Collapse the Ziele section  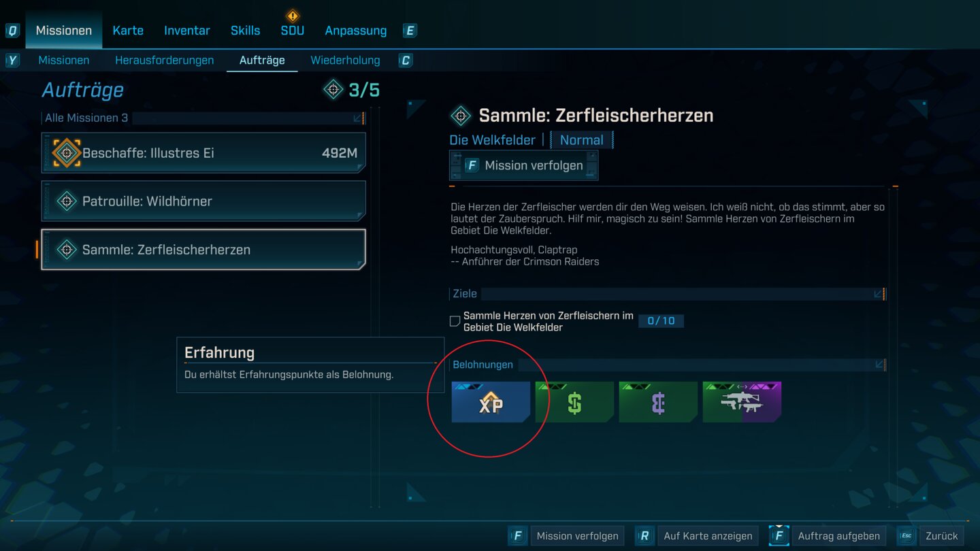[879, 294]
